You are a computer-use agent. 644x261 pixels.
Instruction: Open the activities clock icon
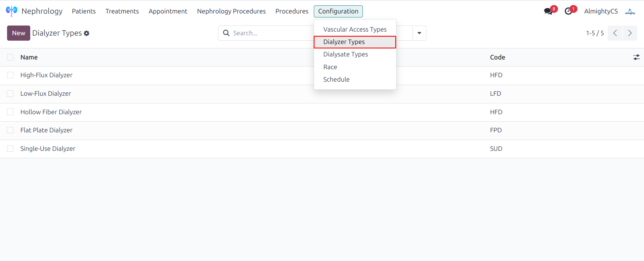(x=568, y=11)
